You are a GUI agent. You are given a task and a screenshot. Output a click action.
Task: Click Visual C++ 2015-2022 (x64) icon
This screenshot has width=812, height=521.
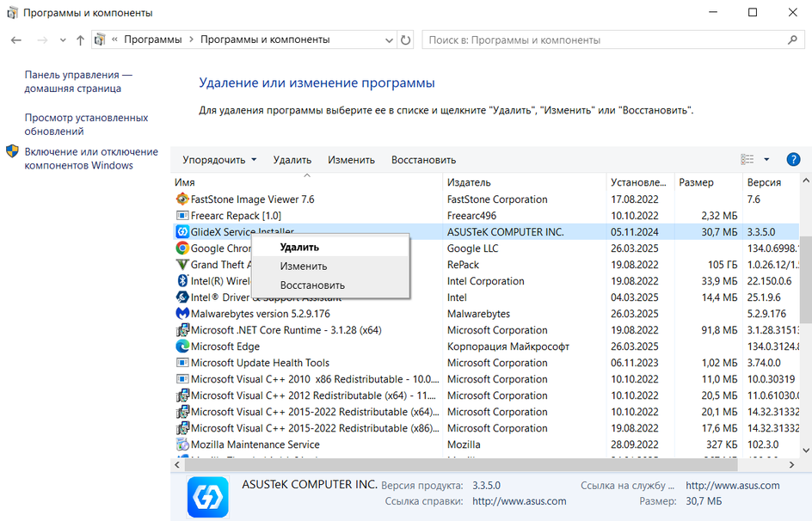(x=182, y=412)
